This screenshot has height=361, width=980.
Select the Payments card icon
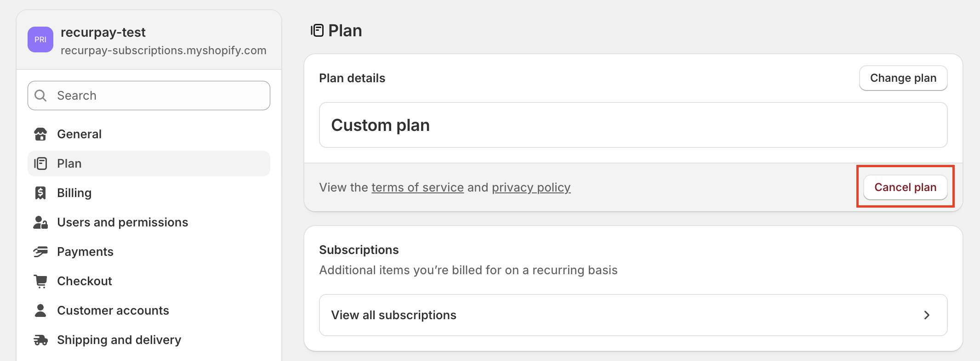[x=41, y=252]
